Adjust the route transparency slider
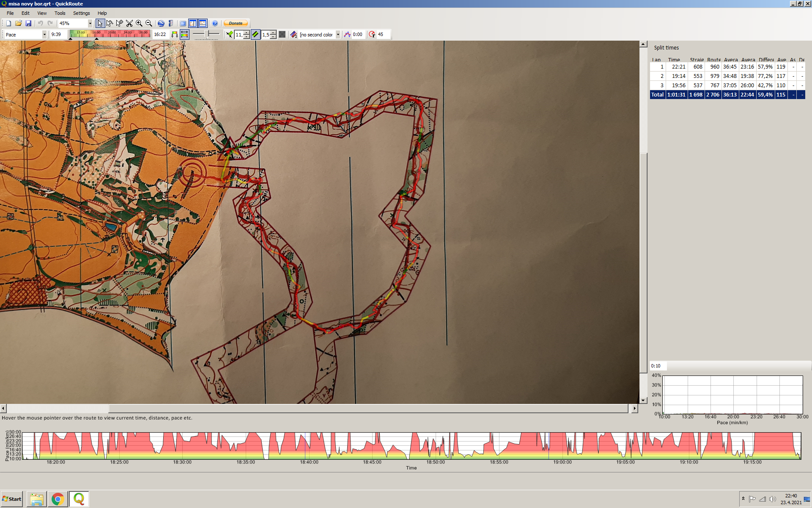The height and width of the screenshot is (508, 812). coord(206,34)
